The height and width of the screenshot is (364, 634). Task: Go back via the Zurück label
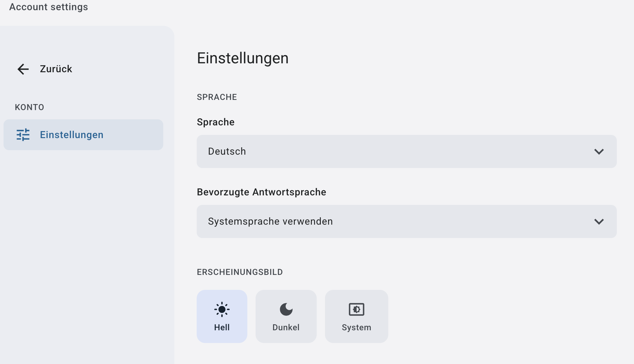tap(56, 69)
